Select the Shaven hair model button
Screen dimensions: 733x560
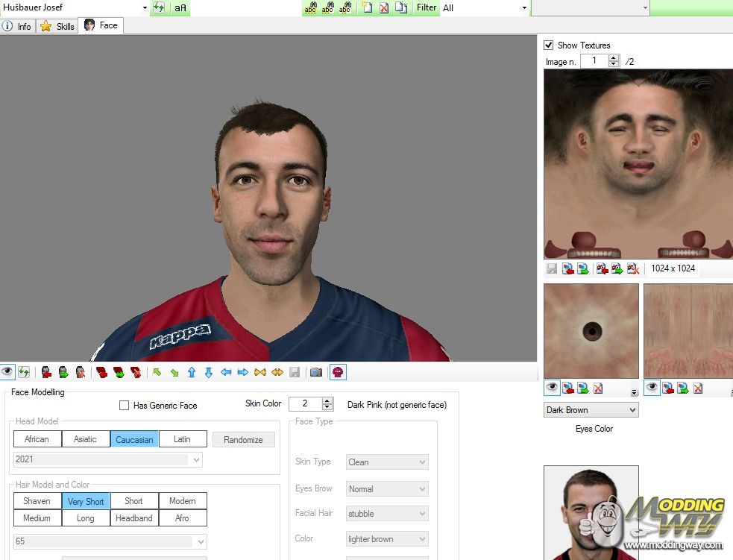[37, 501]
